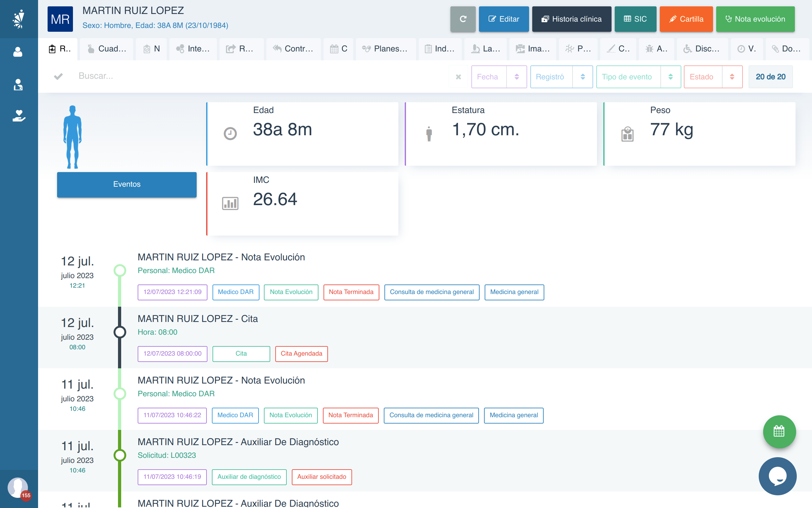This screenshot has height=508, width=812.
Task: Click the Auxiliar solicitado tag
Action: click(x=322, y=477)
